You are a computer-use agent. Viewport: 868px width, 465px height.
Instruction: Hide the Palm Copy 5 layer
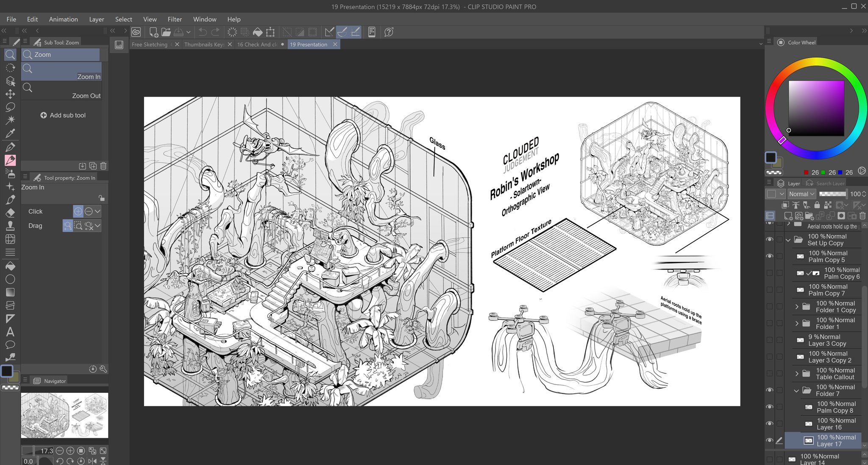770,256
